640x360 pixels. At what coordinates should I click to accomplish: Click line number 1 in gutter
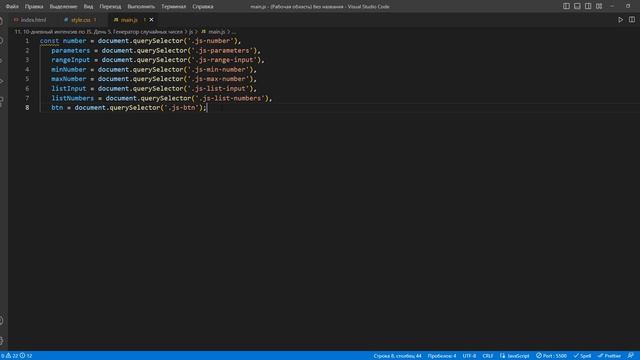(27, 41)
